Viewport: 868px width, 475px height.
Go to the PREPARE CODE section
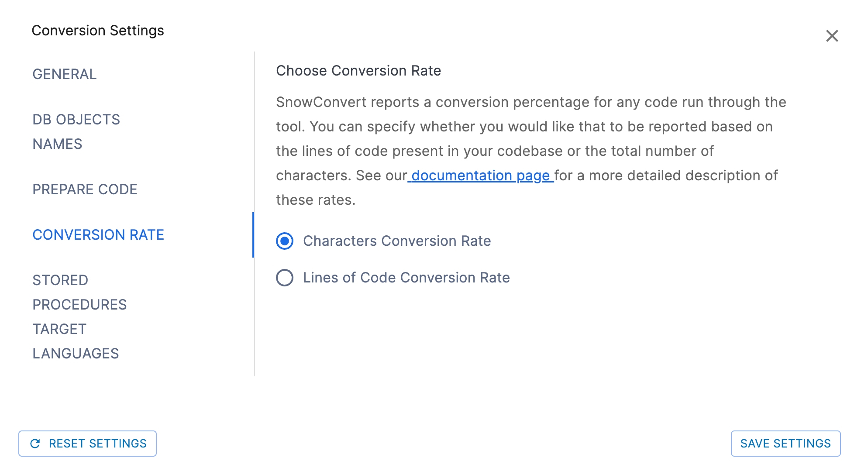tap(85, 189)
